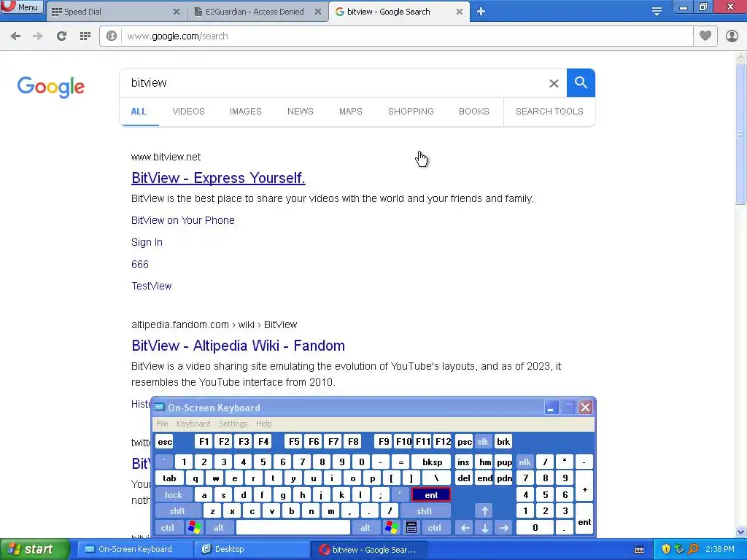
Task: Open BitView - Altipedia Wiki - Fandom result
Action: pyautogui.click(x=239, y=346)
